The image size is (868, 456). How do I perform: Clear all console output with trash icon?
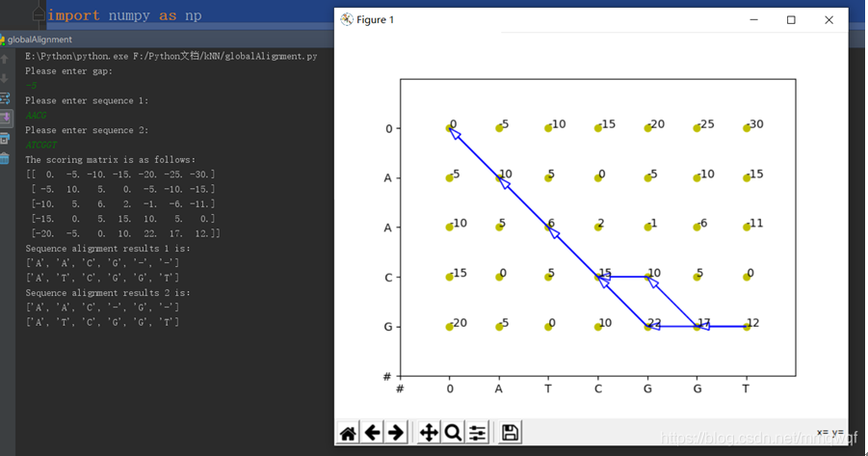click(5, 158)
